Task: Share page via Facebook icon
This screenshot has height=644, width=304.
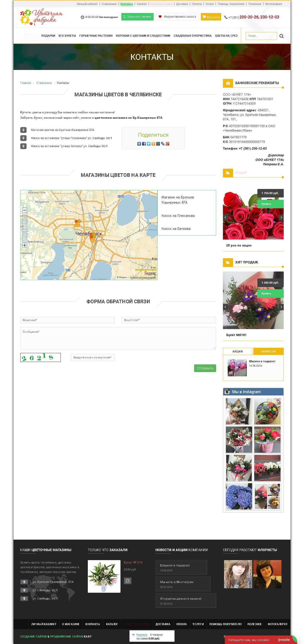Action: point(144,144)
